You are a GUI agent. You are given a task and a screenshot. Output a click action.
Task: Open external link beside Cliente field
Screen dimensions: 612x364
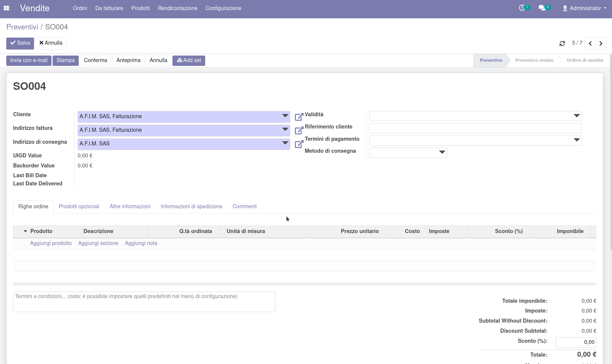pyautogui.click(x=299, y=117)
